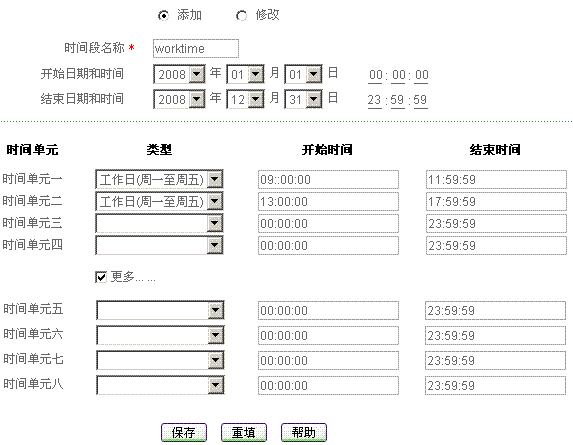The width and height of the screenshot is (573, 445).
Task: Expand the 时间单元五 type dropdown
Action: (x=160, y=310)
